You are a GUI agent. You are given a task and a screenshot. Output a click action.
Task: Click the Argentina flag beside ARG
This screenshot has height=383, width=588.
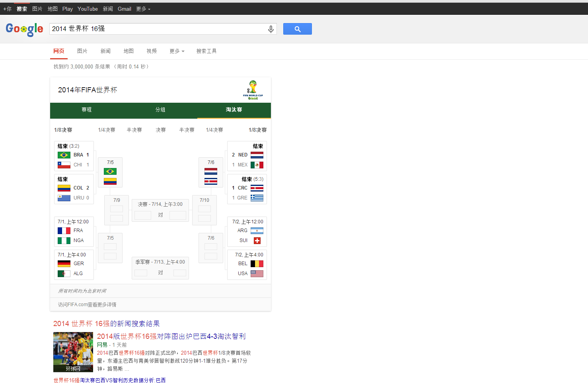tap(257, 231)
